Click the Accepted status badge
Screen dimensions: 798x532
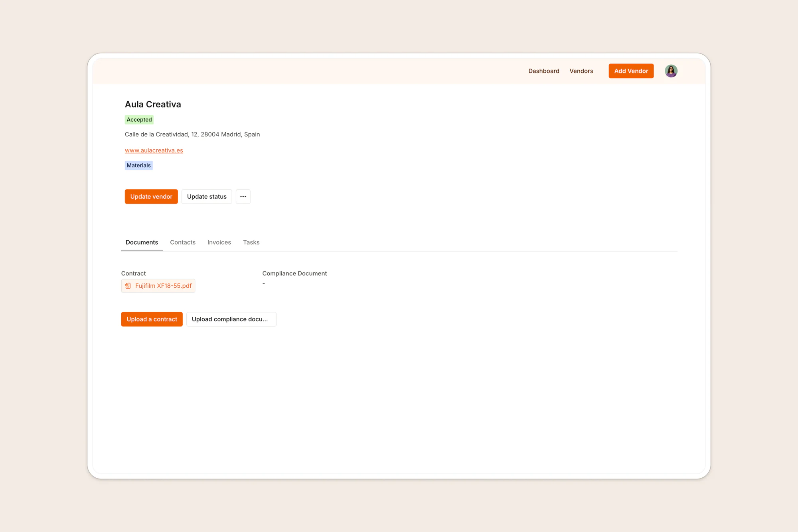click(139, 120)
